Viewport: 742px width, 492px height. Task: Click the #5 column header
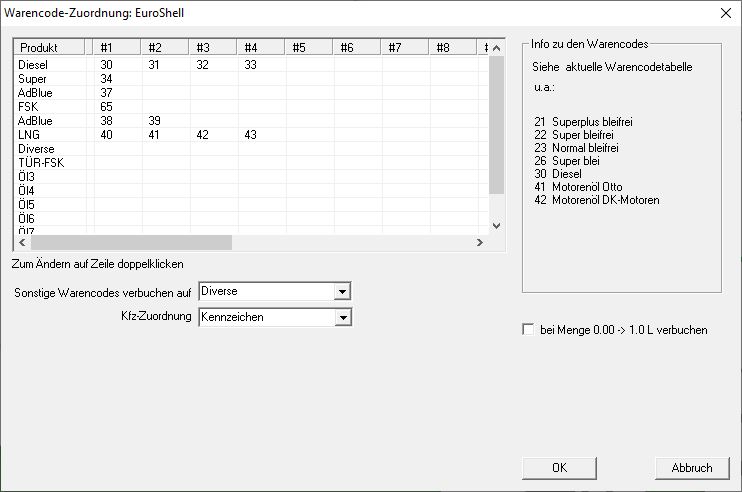coord(309,47)
